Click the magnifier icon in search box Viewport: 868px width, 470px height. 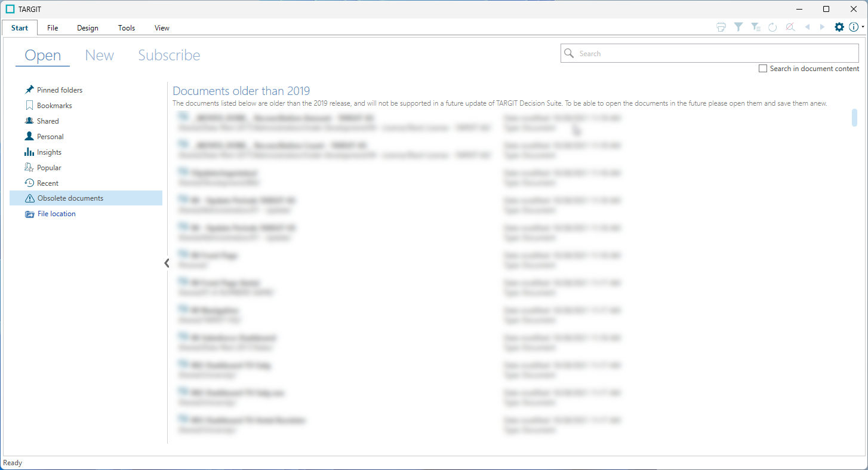(x=570, y=53)
